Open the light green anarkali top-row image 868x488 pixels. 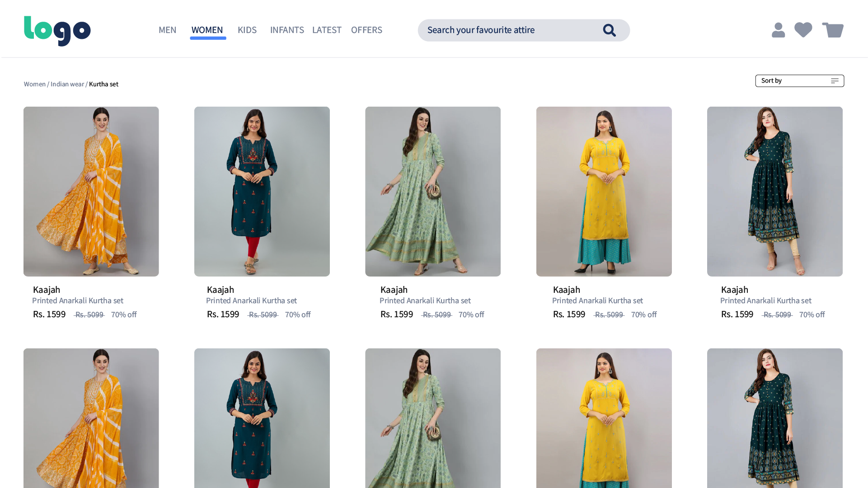click(433, 192)
